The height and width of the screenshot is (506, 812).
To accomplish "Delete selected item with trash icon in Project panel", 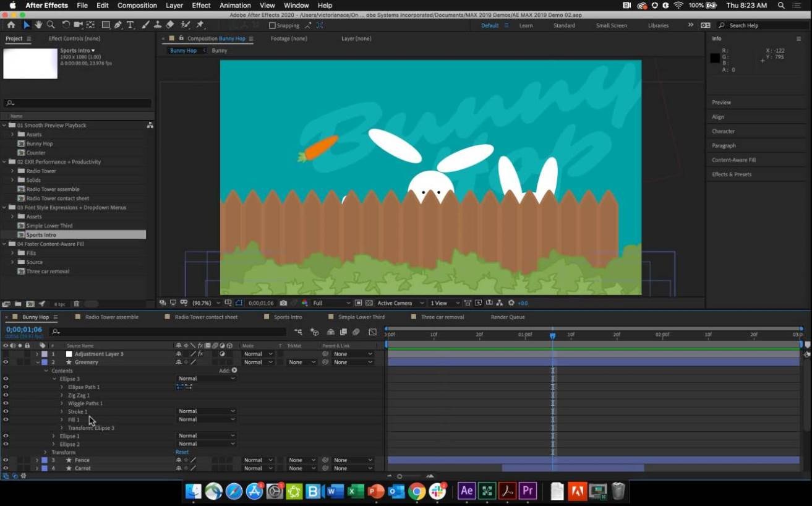I will tap(77, 304).
